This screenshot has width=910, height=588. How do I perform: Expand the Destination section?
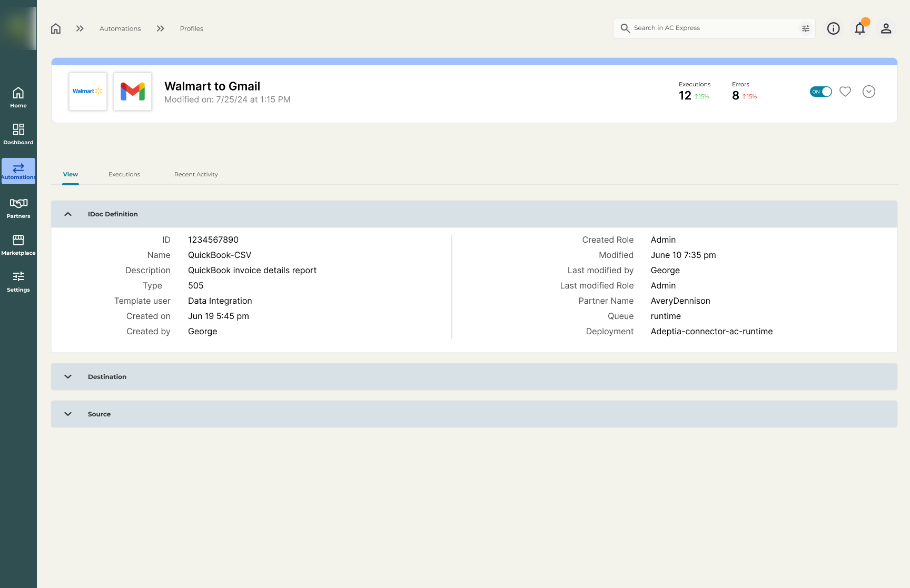point(68,377)
